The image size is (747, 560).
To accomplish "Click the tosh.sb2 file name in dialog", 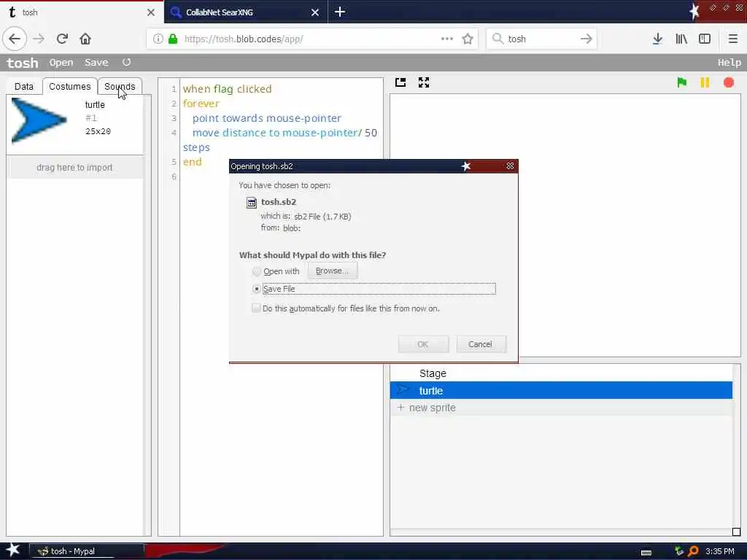I will tap(279, 202).
